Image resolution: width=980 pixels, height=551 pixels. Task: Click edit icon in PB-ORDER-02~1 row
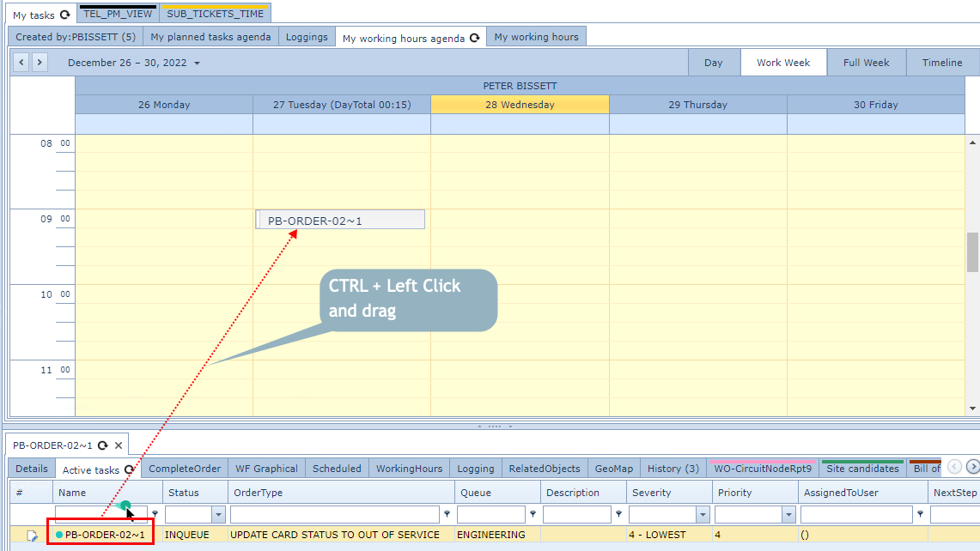point(33,536)
